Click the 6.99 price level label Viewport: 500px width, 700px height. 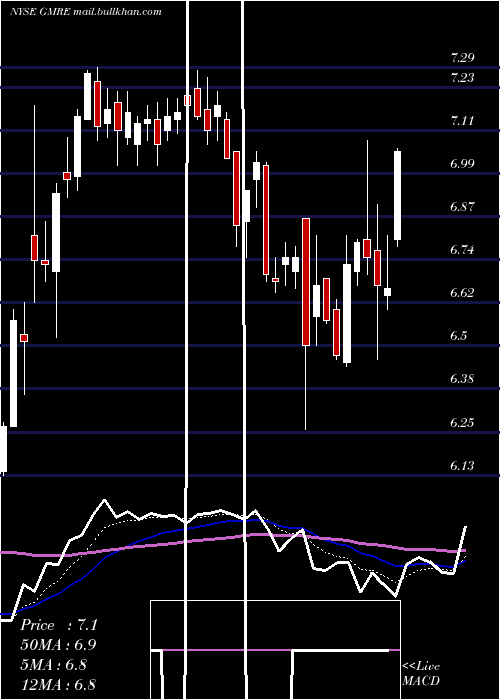coord(462,163)
